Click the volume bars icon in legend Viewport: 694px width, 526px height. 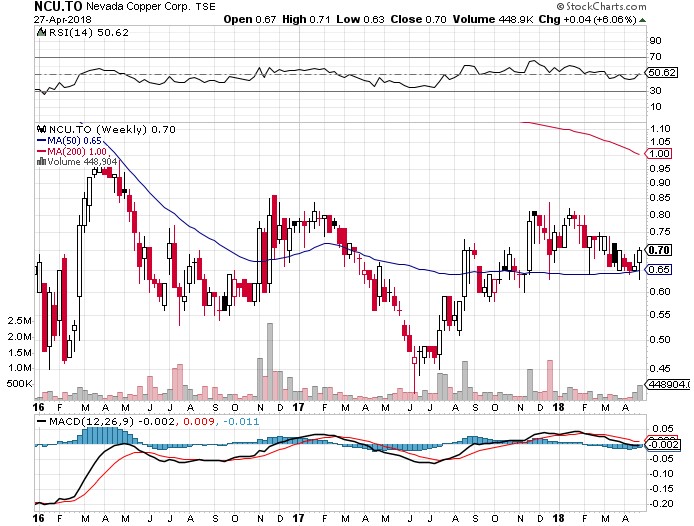point(42,162)
